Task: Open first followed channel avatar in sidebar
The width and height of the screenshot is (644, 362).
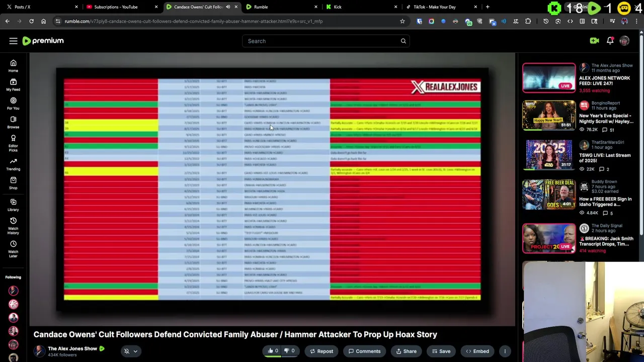Action: tap(13, 291)
